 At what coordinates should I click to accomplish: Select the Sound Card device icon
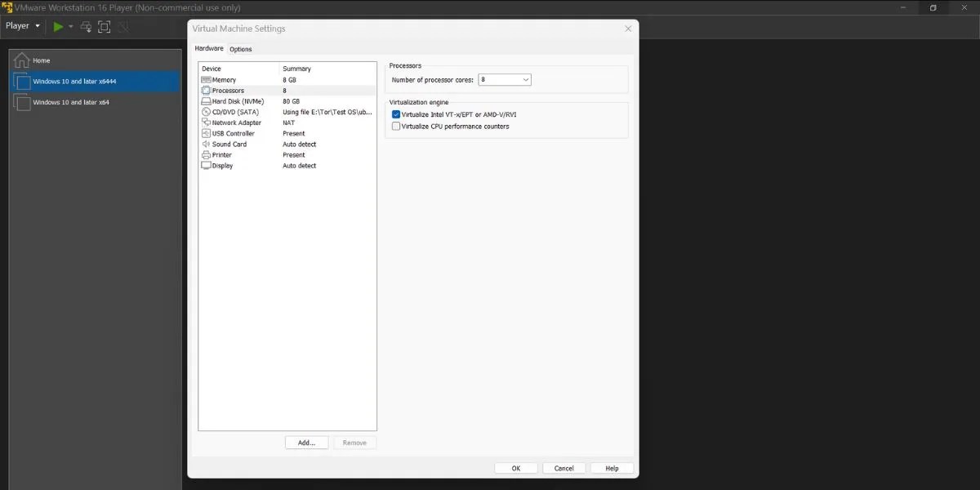(x=207, y=144)
